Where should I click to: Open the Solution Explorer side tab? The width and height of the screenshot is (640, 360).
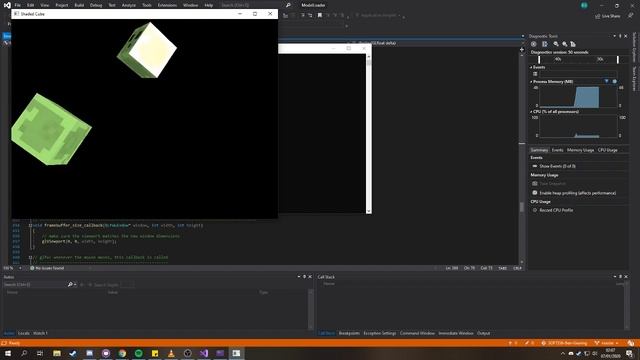(x=634, y=48)
